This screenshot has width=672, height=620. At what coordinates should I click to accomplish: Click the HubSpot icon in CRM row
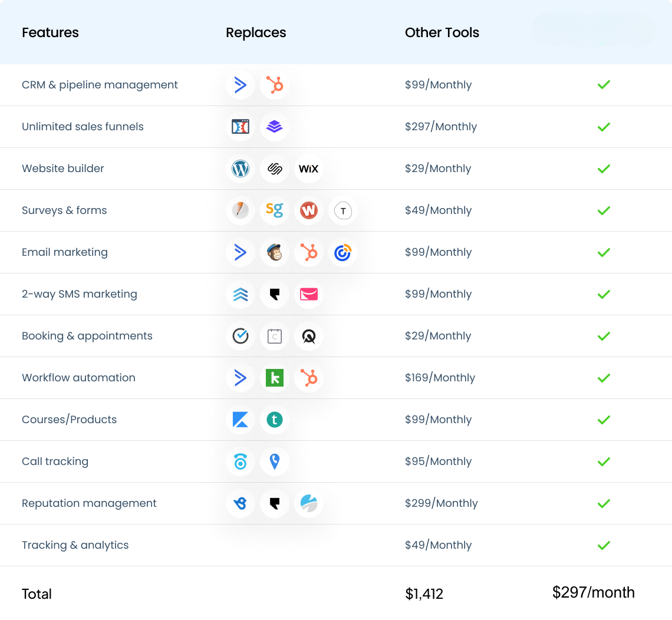[x=275, y=85]
